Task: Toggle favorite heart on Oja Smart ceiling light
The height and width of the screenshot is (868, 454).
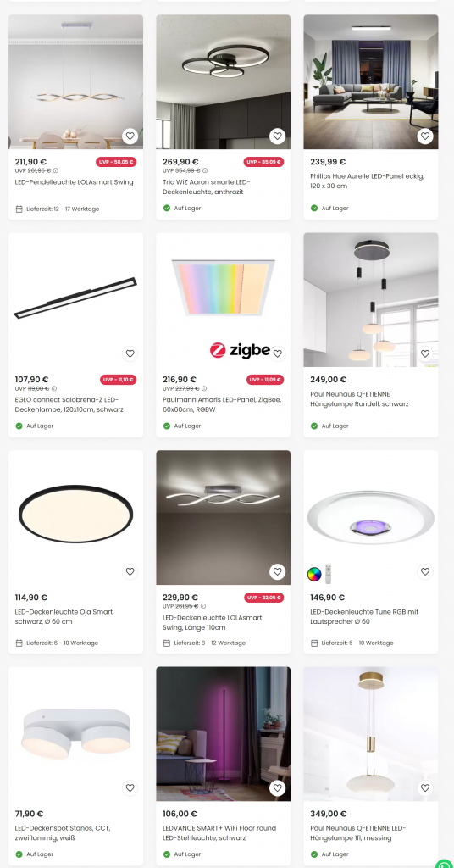Action: [130, 571]
